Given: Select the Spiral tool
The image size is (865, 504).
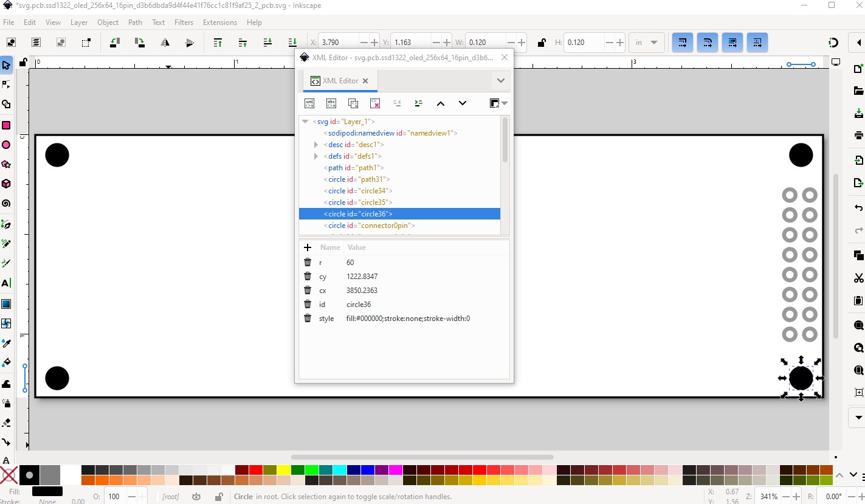Looking at the screenshot, I should point(6,204).
